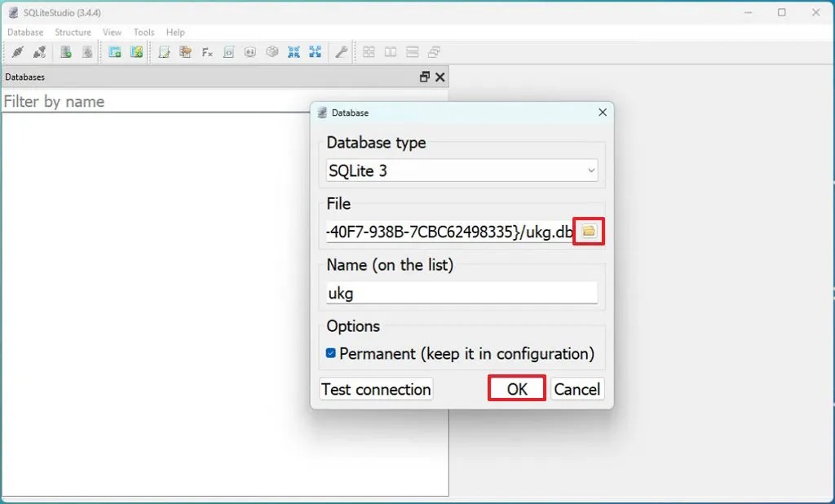The width and height of the screenshot is (835, 504).
Task: Open configuration with the wrench icon
Action: 341,51
